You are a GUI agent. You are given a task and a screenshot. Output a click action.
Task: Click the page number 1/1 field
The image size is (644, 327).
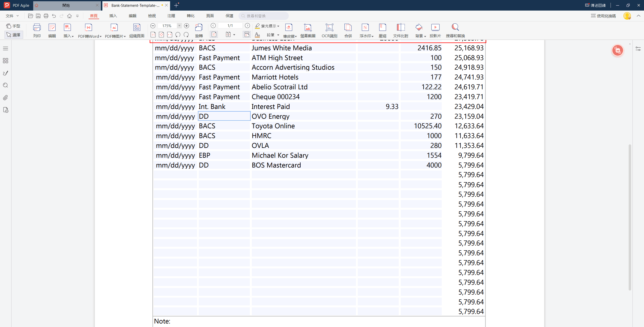click(230, 25)
